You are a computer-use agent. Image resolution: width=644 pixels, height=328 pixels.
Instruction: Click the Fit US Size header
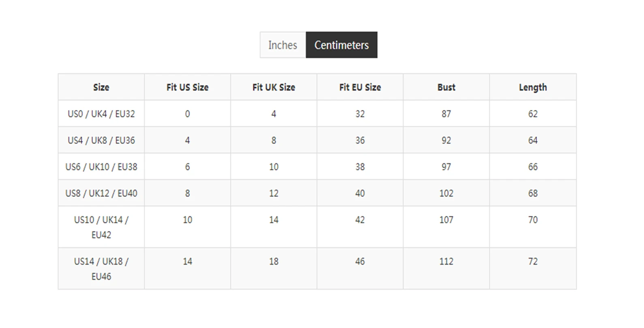(187, 87)
